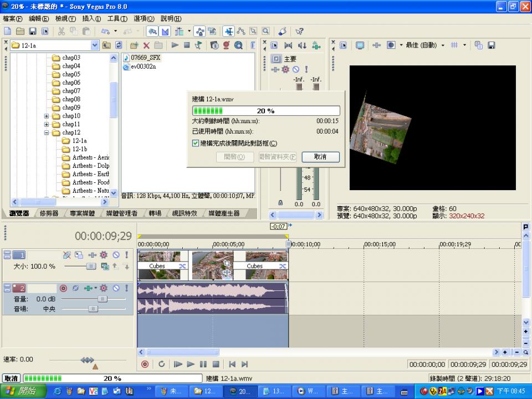Toggle the Enable Snapping toolbar icon
This screenshot has width=532, height=399.
coord(151,32)
